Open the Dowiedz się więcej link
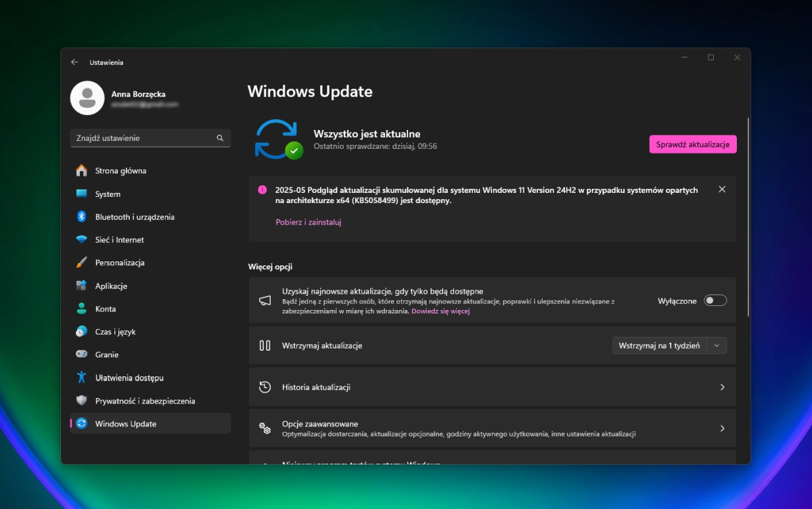Image resolution: width=812 pixels, height=509 pixels. click(441, 311)
